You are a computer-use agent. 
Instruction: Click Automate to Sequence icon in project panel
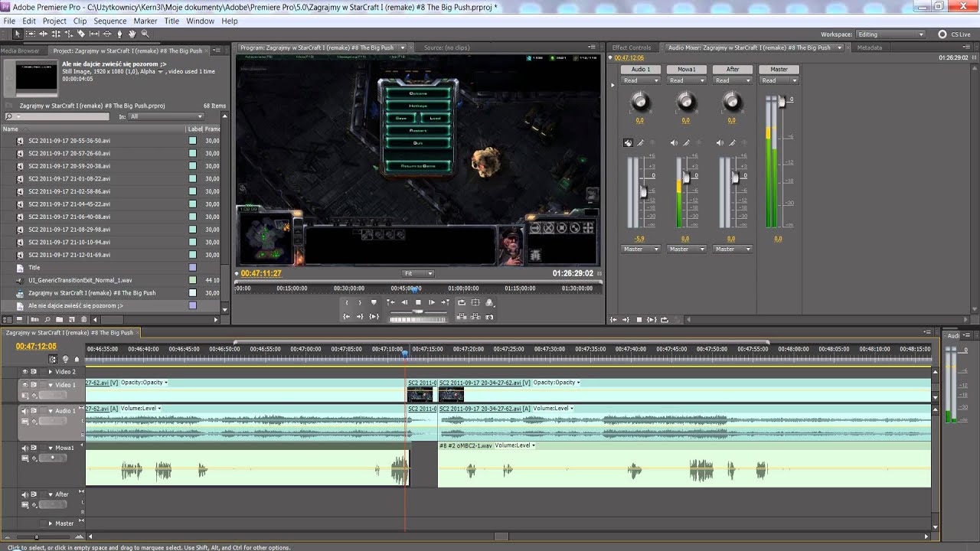pos(34,319)
